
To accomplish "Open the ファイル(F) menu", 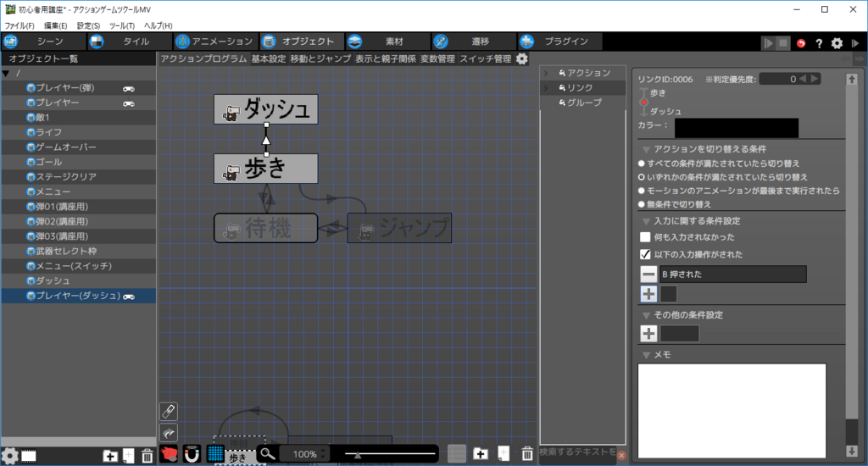I will pyautogui.click(x=19, y=25).
